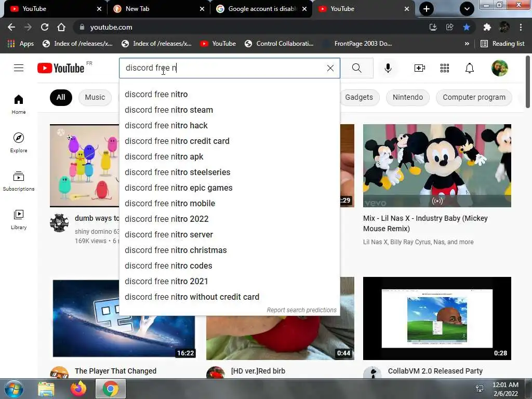This screenshot has height=399, width=532.
Task: Reload the page
Action: click(x=45, y=27)
